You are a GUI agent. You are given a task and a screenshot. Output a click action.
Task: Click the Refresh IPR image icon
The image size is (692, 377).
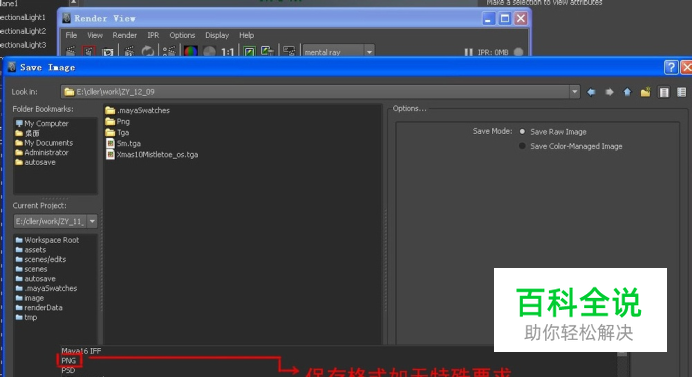[148, 51]
